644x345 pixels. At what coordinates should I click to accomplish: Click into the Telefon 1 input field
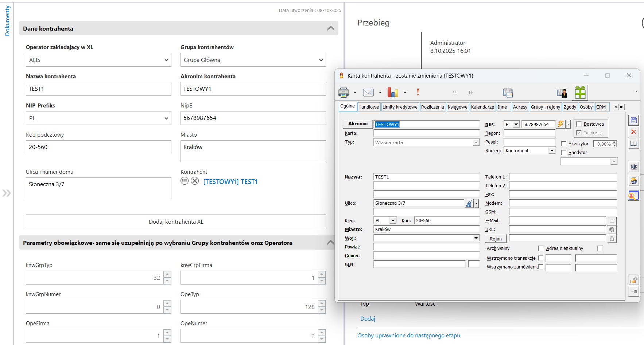click(563, 177)
